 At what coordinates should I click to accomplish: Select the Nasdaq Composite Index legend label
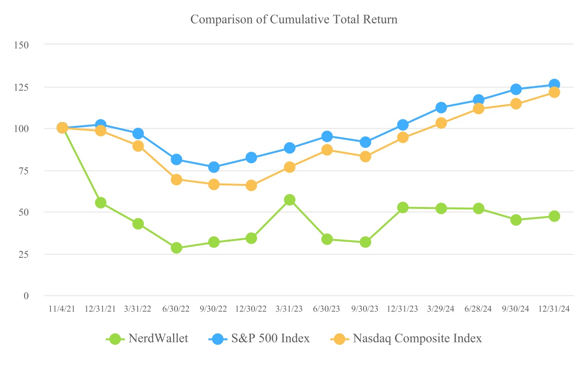click(x=417, y=339)
